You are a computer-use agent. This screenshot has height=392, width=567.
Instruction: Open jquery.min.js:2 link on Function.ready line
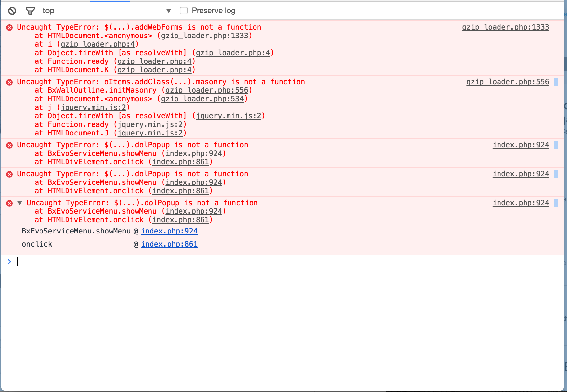[x=150, y=125]
